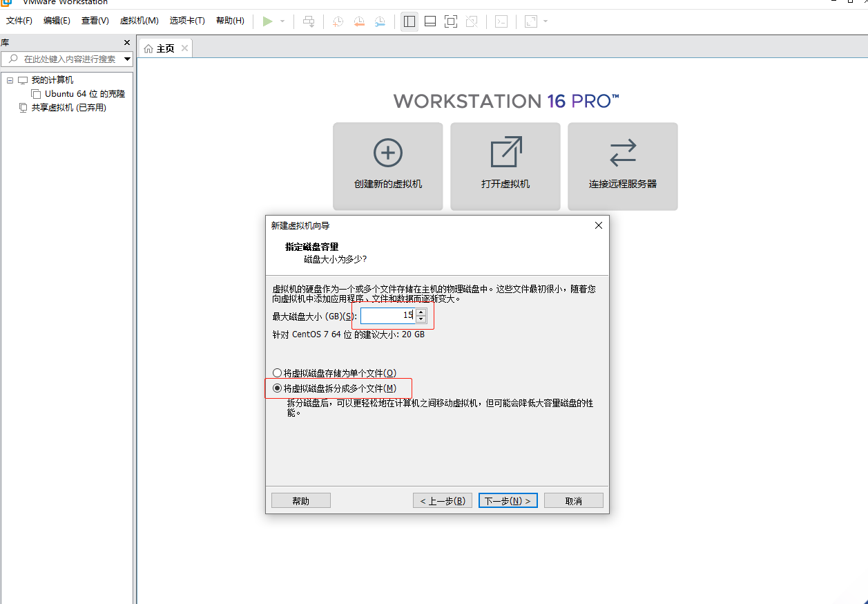
Task: Click the home icon on the 主页 tab
Action: [x=148, y=48]
